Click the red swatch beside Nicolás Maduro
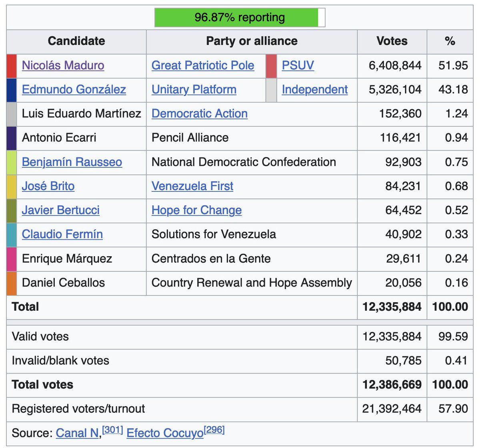This screenshot has height=448, width=480. 12,66
